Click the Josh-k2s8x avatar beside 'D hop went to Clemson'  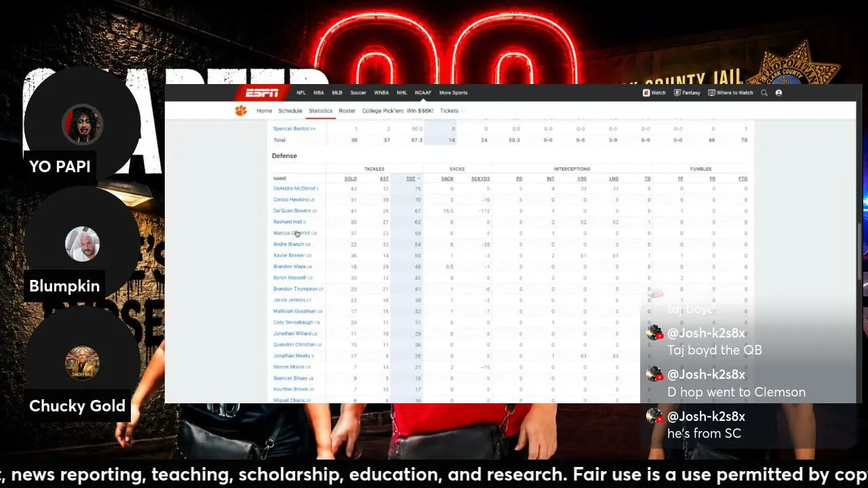pos(654,374)
